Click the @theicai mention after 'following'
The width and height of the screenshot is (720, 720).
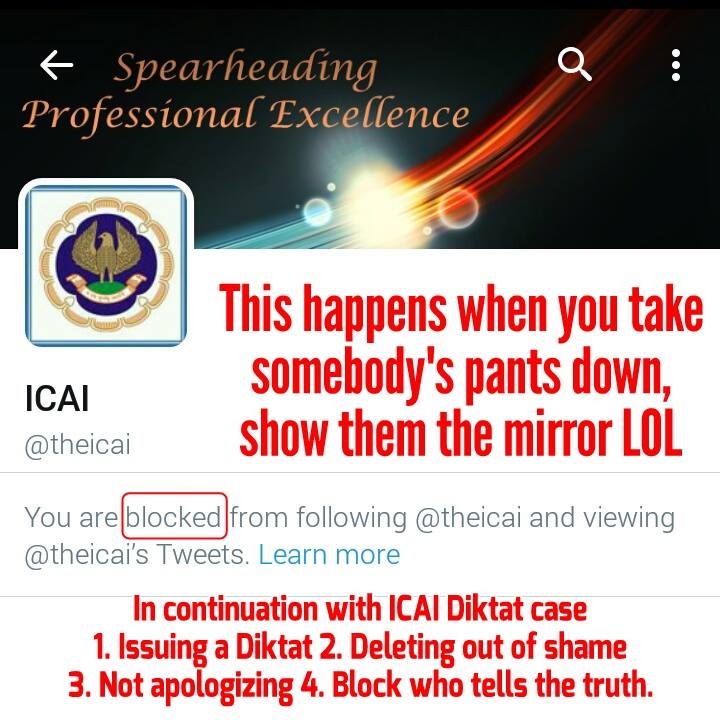click(468, 518)
